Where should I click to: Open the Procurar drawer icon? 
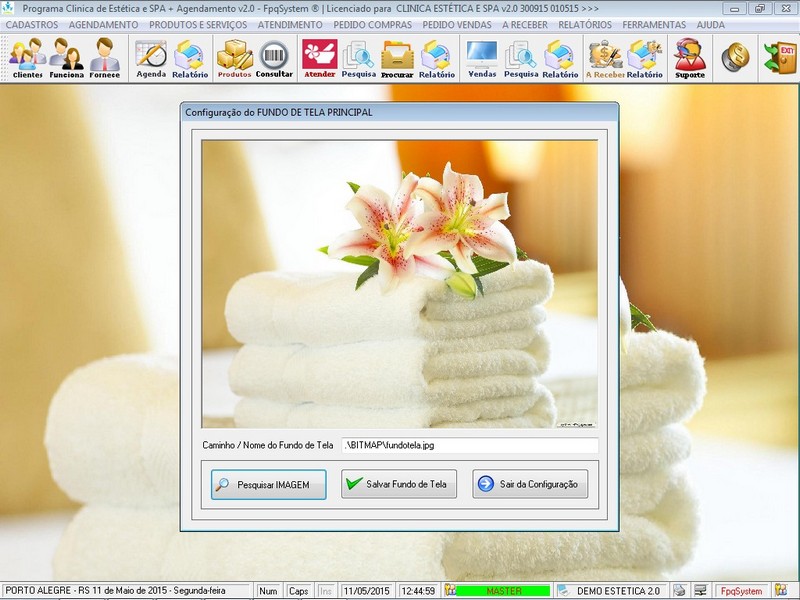397,59
